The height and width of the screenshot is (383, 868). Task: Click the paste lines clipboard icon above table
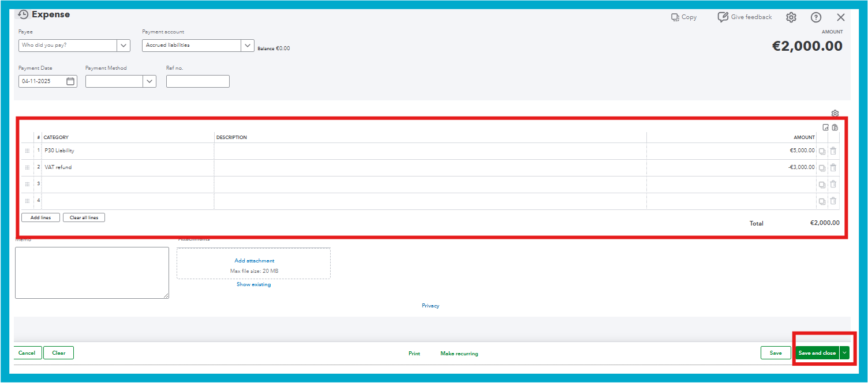835,127
